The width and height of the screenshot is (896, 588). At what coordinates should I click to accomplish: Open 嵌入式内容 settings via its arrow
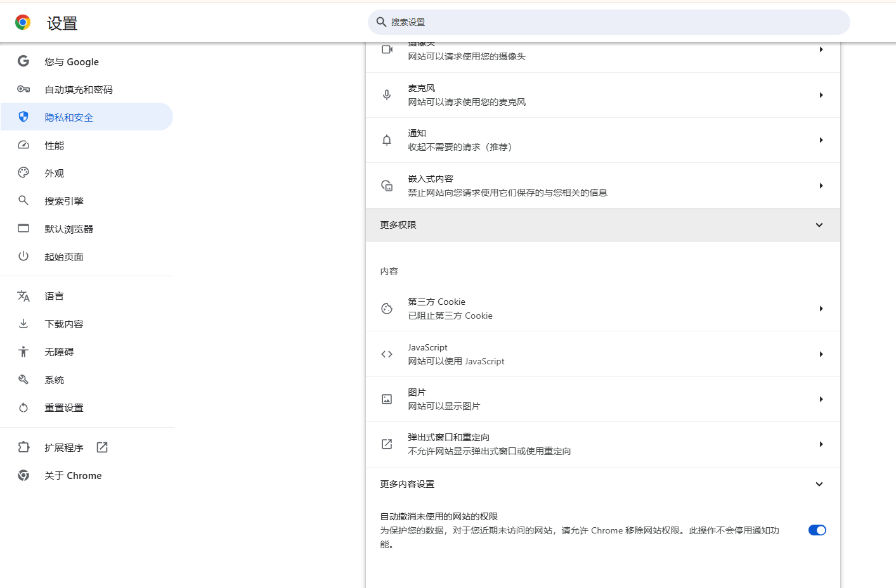(821, 186)
